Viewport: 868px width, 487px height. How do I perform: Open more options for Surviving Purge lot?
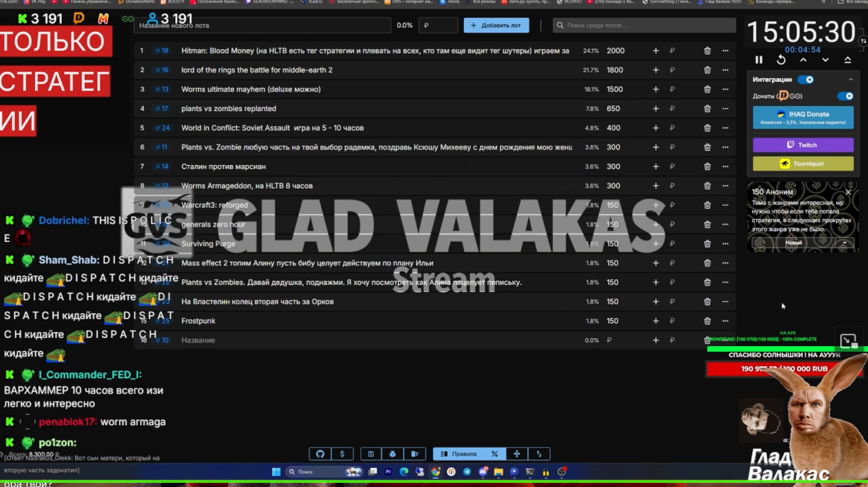click(x=726, y=243)
